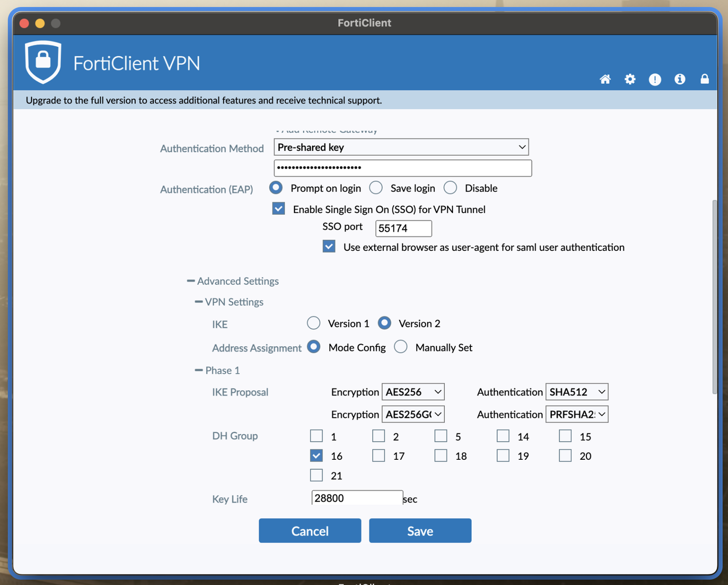Click the Save button
This screenshot has width=728, height=585.
(x=420, y=531)
